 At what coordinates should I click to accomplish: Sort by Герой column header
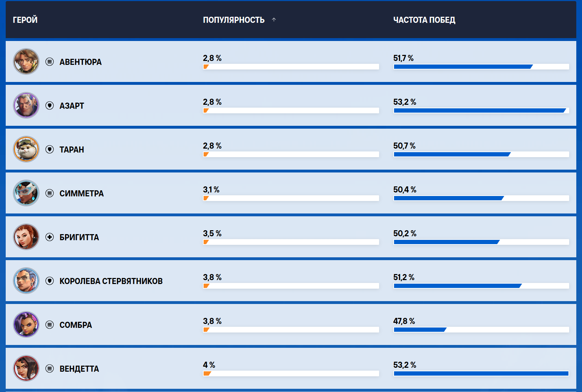click(x=25, y=20)
